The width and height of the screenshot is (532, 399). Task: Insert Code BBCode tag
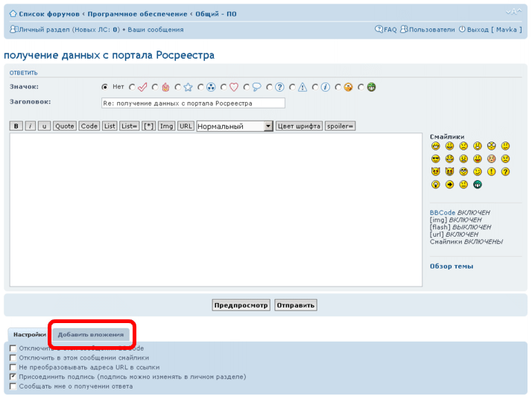point(89,126)
